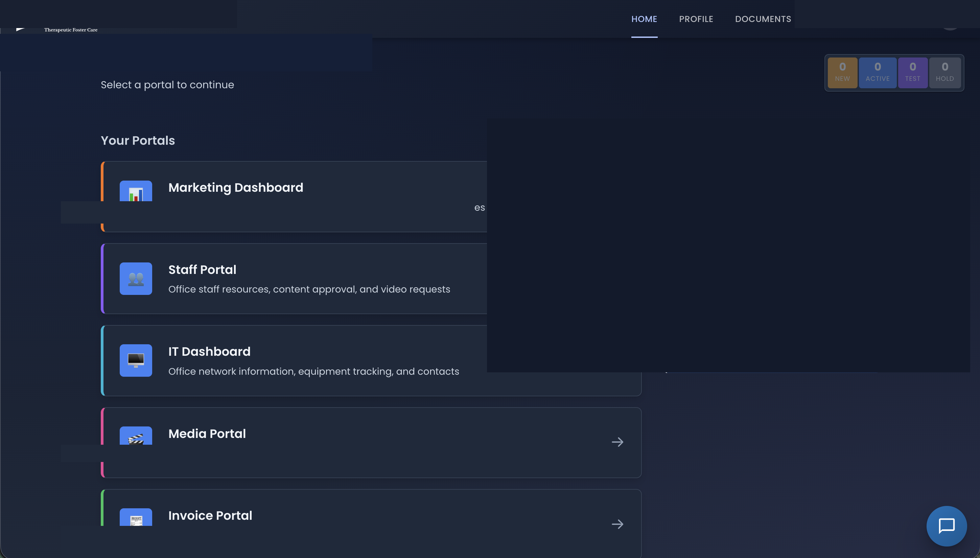Image resolution: width=980 pixels, height=558 pixels.
Task: Click the gold NEW counter box
Action: pyautogui.click(x=842, y=72)
